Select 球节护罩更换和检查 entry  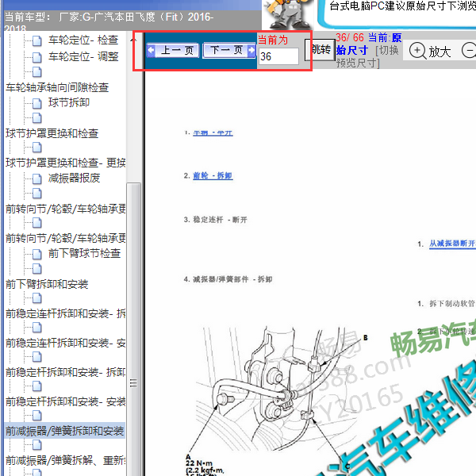(x=52, y=133)
